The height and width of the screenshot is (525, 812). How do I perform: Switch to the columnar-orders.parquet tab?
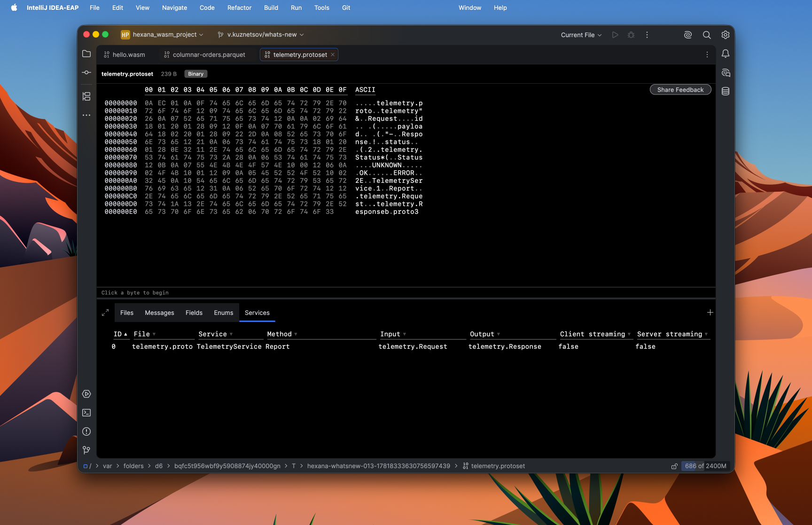[x=205, y=55]
